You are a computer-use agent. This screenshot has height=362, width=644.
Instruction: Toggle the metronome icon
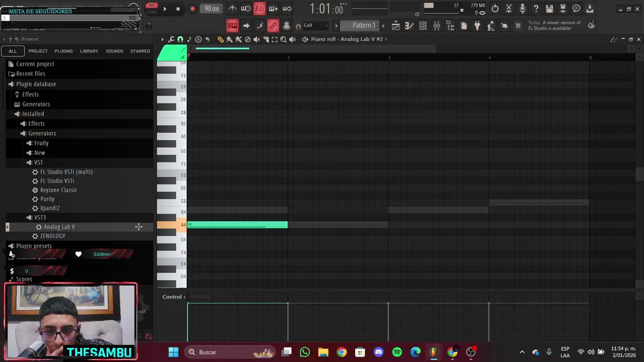[x=232, y=9]
